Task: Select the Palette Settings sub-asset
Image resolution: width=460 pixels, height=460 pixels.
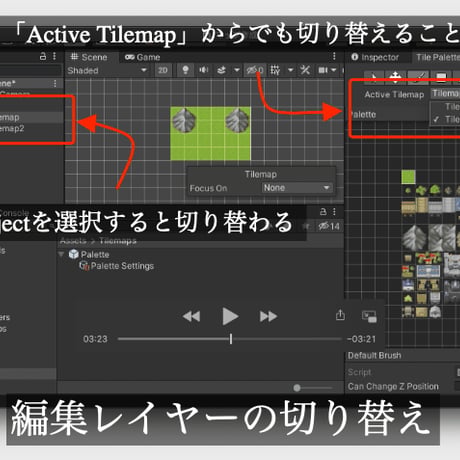Action: click(x=117, y=266)
